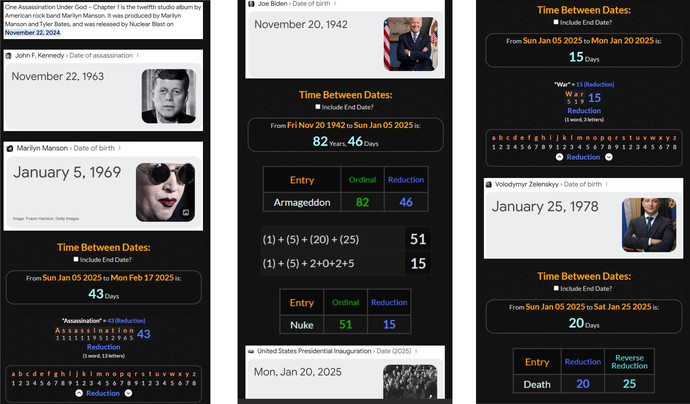Open the more-options dots after JFK Date of assassination
The width and height of the screenshot is (690, 404).
pyautogui.click(x=138, y=55)
